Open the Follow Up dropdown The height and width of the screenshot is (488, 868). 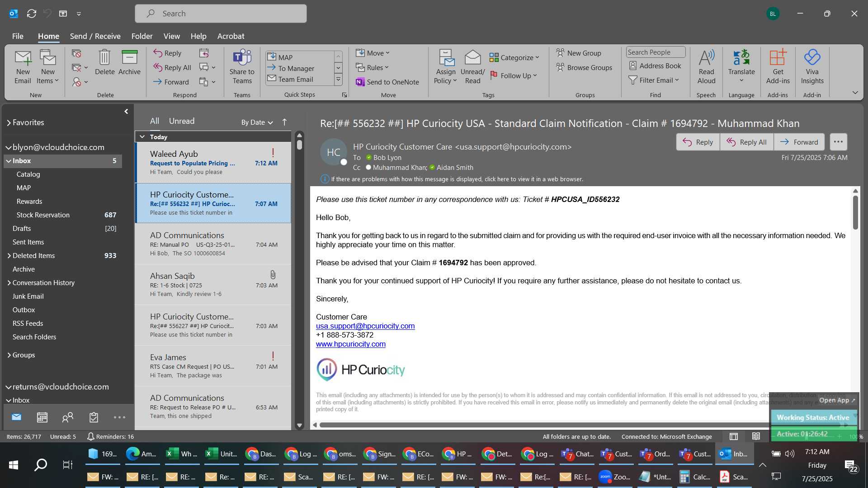513,75
